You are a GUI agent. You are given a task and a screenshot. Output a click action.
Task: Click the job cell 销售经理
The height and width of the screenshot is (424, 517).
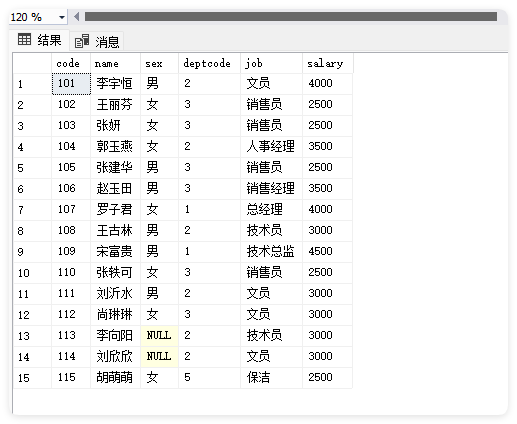click(271, 189)
